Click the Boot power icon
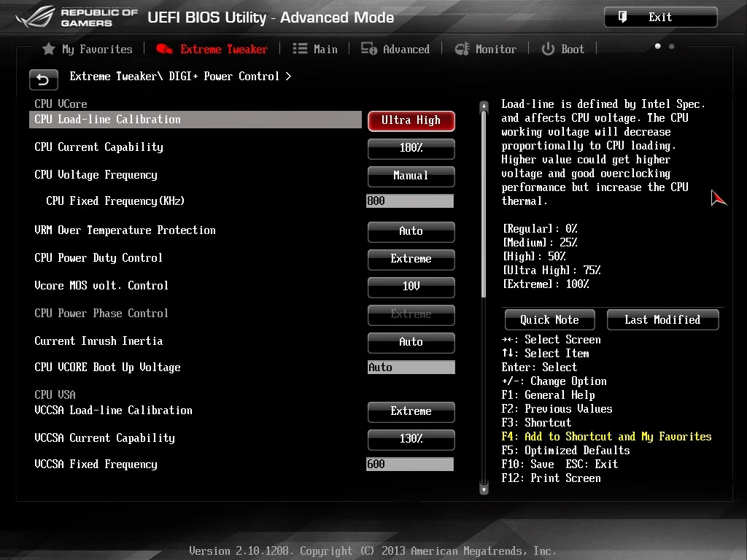Viewport: 747px width, 560px height. pyautogui.click(x=548, y=49)
